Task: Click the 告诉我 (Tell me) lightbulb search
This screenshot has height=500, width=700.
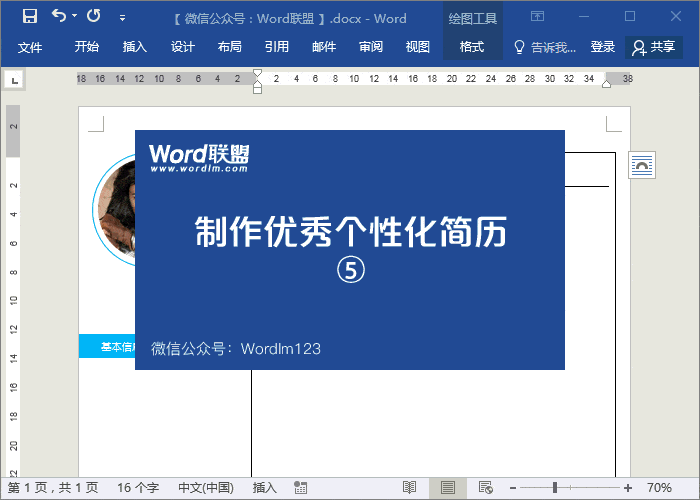Action: click(x=545, y=47)
